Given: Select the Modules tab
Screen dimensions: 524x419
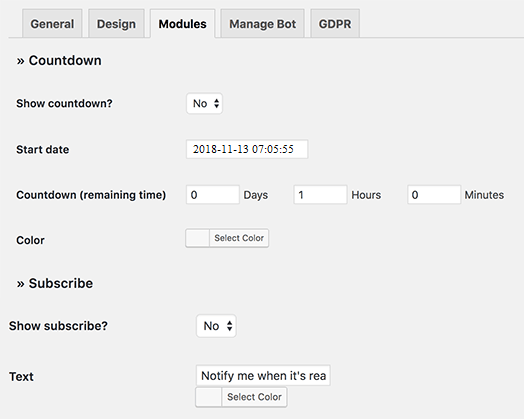Looking at the screenshot, I should [x=182, y=24].
